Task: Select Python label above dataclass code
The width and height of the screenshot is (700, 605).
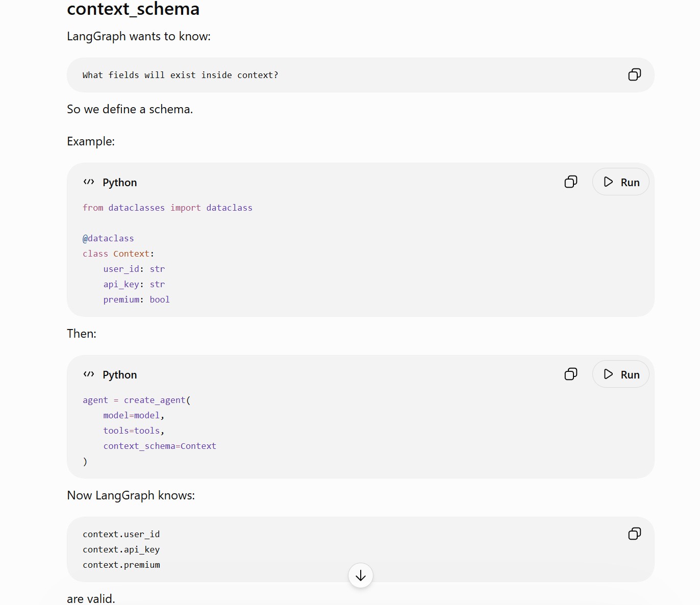Action: (119, 183)
